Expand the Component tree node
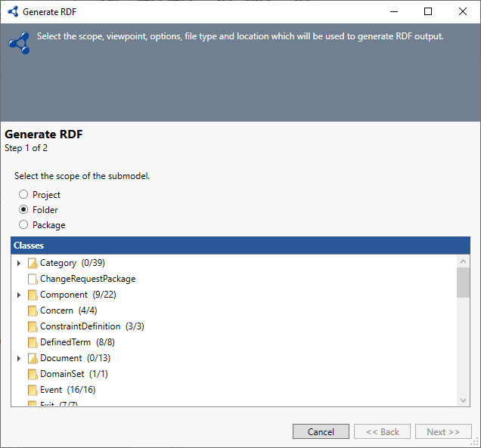Image resolution: width=481 pixels, height=448 pixels. point(19,295)
